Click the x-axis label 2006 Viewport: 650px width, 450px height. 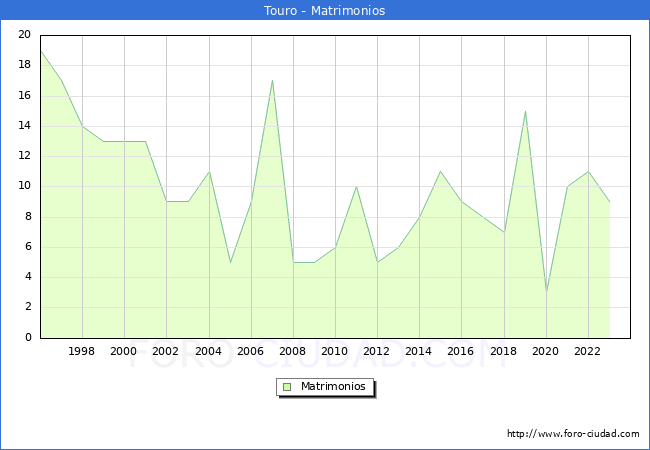click(x=250, y=351)
